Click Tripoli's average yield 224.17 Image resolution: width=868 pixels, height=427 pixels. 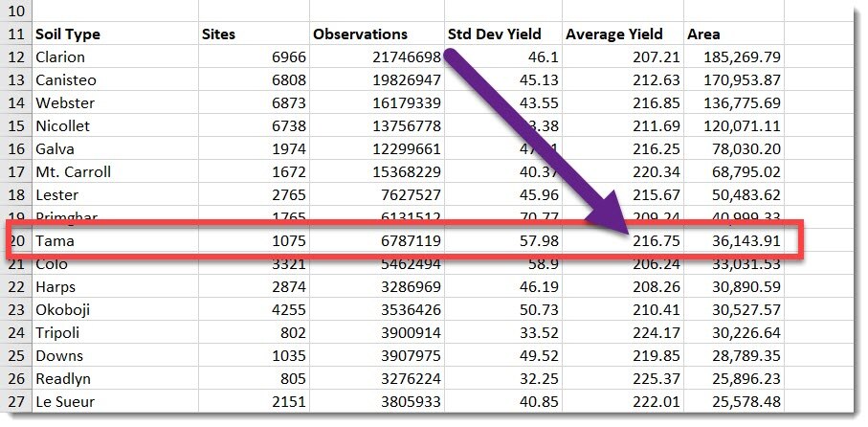(x=657, y=333)
